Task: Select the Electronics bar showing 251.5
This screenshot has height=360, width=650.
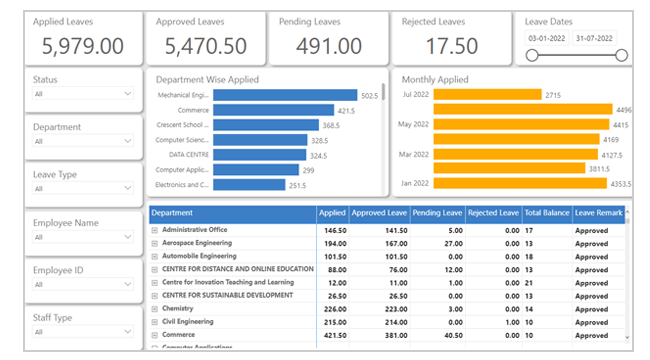Action: 249,185
